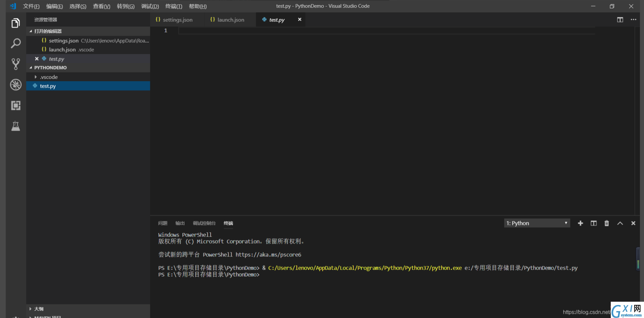This screenshot has height=318, width=644.
Task: Open the Debug view icon
Action: [16, 85]
